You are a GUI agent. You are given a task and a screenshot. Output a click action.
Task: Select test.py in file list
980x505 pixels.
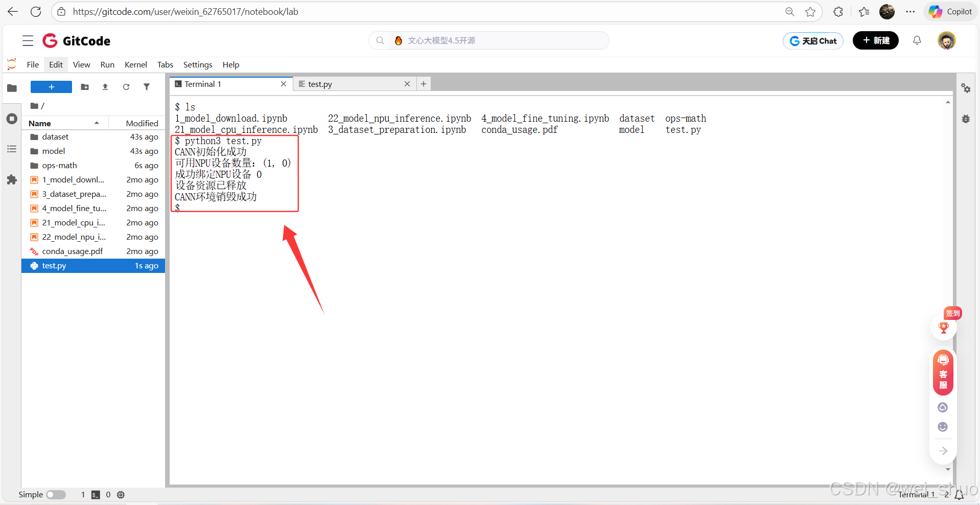coord(93,265)
